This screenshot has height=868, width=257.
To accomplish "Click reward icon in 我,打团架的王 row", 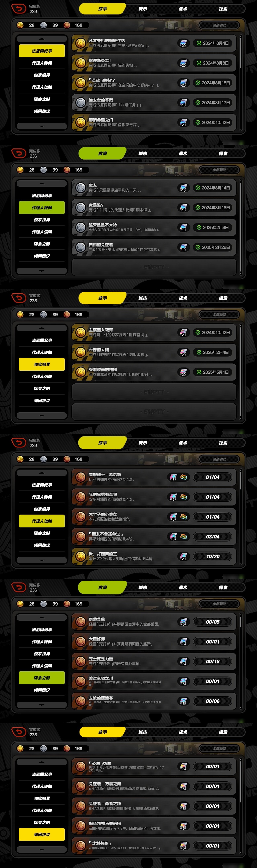I will (183, 556).
